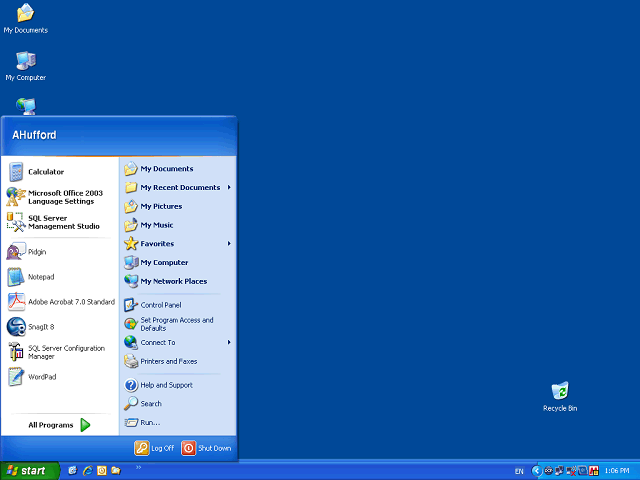Show hidden system tray icons arrow
The width and height of the screenshot is (640, 480).
(537, 471)
